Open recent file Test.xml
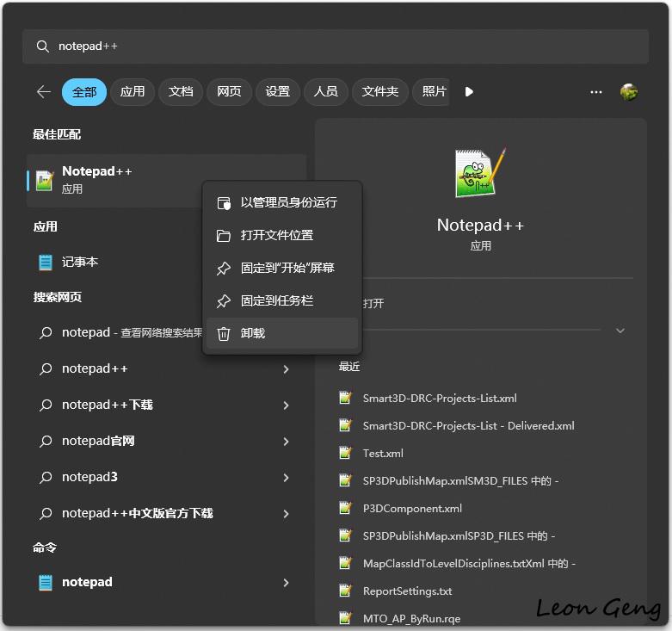This screenshot has height=631, width=672. coord(383,453)
